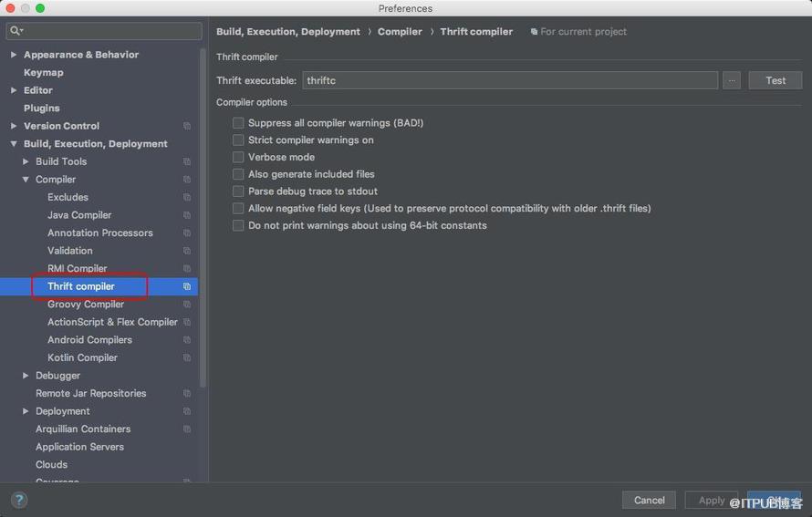Click the project-level icon on Compiler row
This screenshot has height=517, width=812.
pos(187,179)
